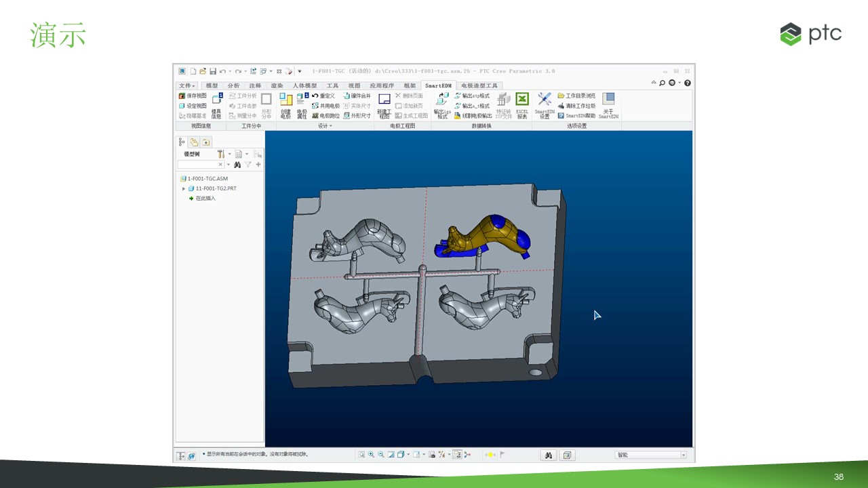Switch to 模型 ribbon tab
The image size is (868, 488).
212,86
